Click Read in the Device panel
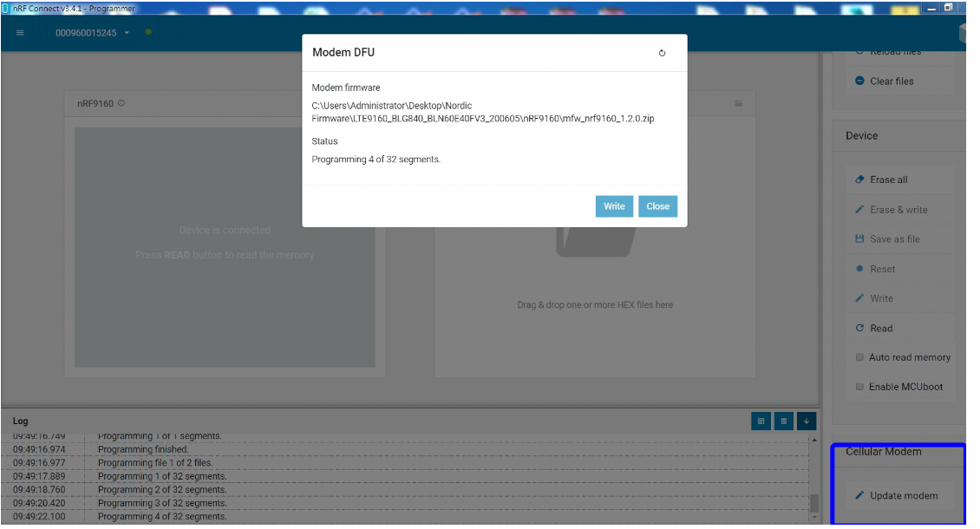Screen dimensions: 980x529 point(880,329)
